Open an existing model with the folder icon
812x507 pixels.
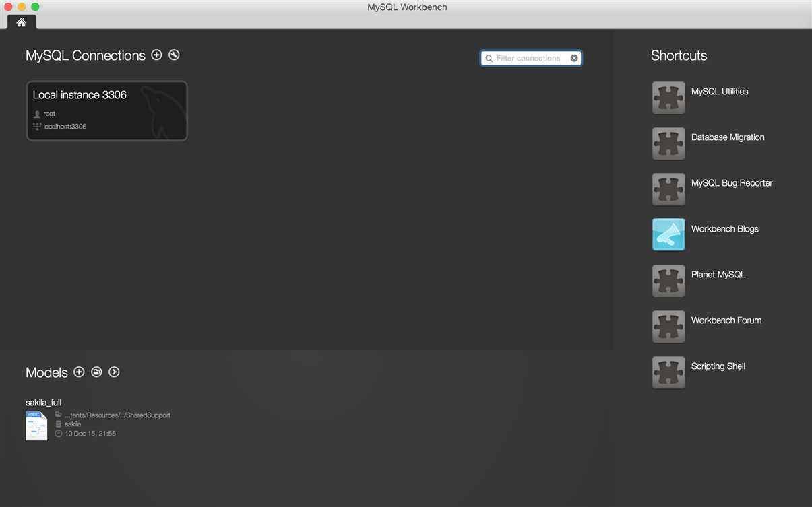coord(96,372)
